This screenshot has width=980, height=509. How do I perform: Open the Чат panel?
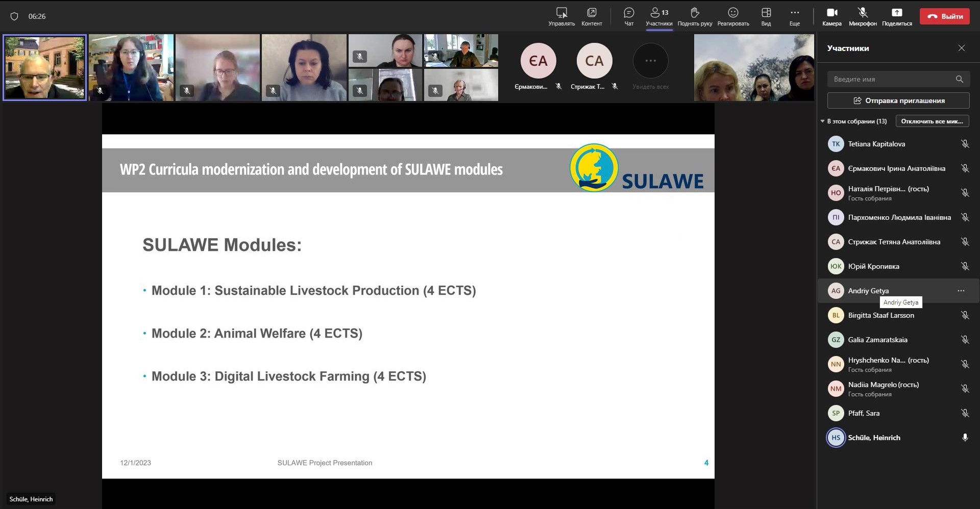(x=629, y=16)
